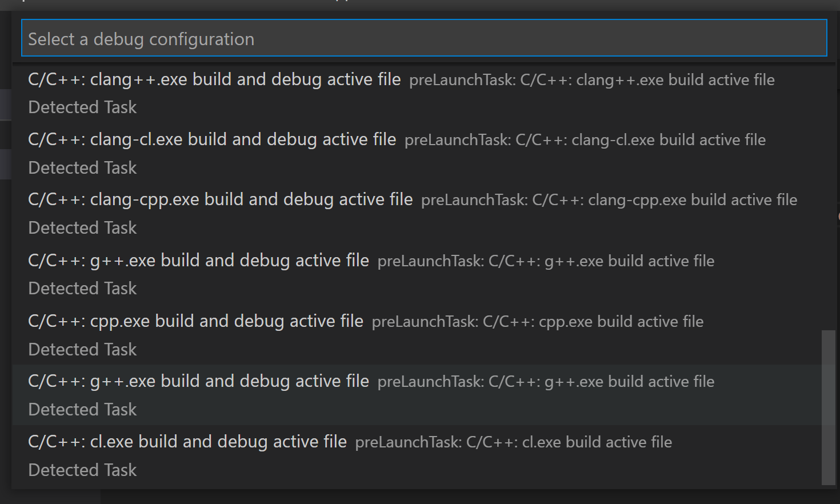This screenshot has width=840, height=504.
Task: Click the Detected Task label under clang-cl.exe
Action: [x=82, y=167]
